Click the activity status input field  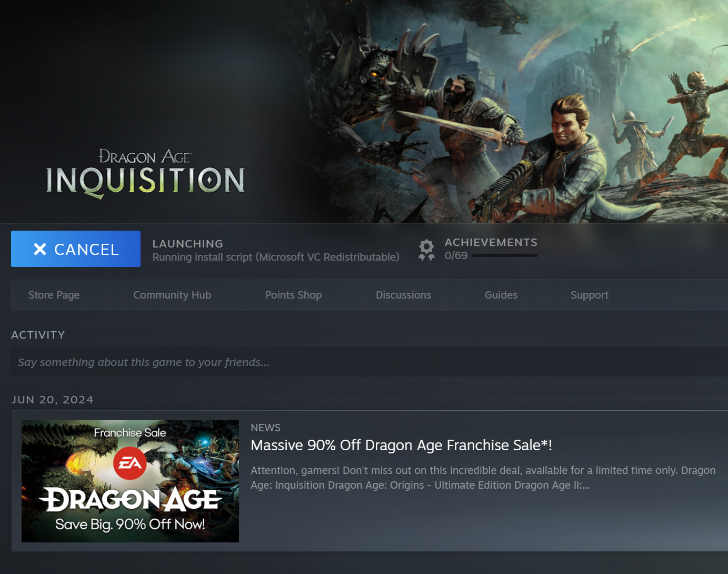click(370, 362)
